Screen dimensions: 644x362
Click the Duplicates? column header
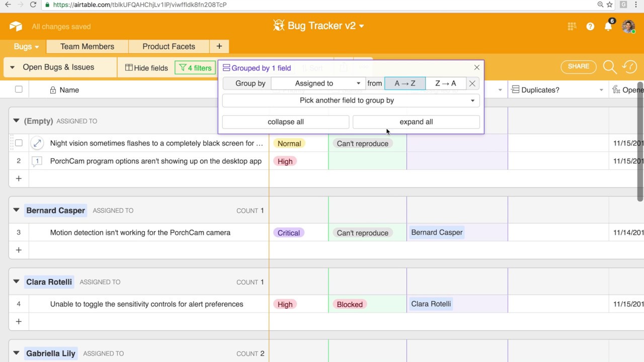[x=558, y=90]
